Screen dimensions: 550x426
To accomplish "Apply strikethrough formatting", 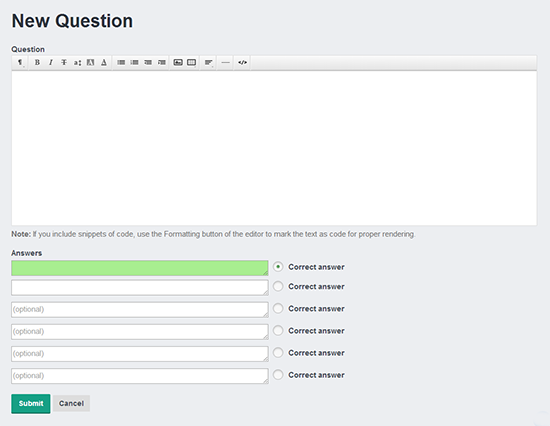I will click(64, 62).
